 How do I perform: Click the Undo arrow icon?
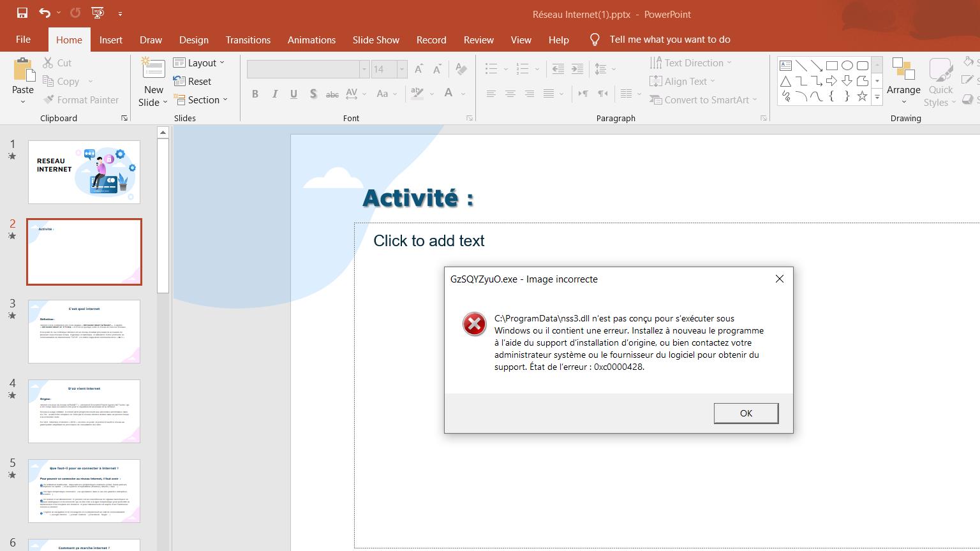(x=44, y=13)
